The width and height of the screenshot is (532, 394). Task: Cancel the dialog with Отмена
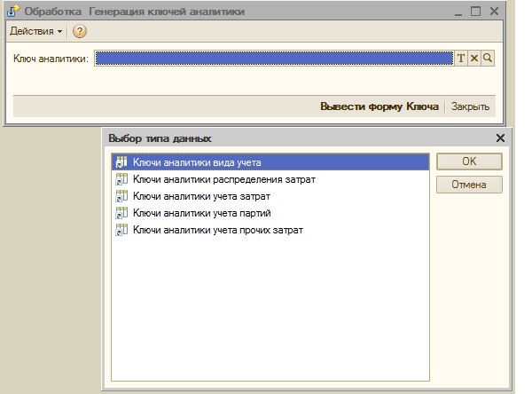click(x=469, y=185)
